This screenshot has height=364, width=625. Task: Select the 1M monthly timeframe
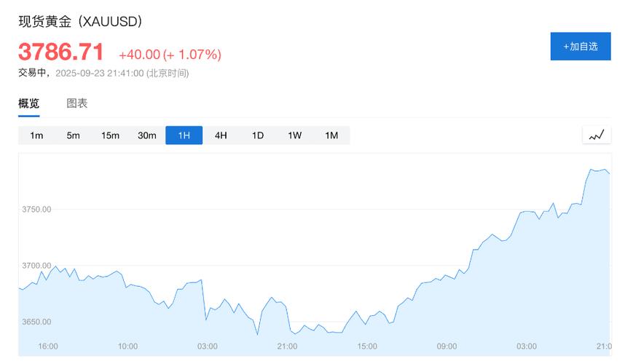point(331,135)
